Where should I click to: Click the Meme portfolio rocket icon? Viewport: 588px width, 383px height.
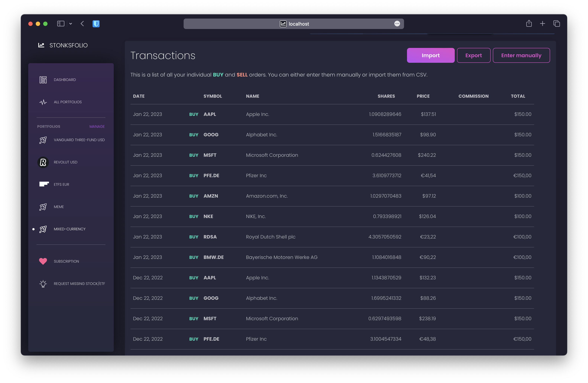click(x=43, y=207)
